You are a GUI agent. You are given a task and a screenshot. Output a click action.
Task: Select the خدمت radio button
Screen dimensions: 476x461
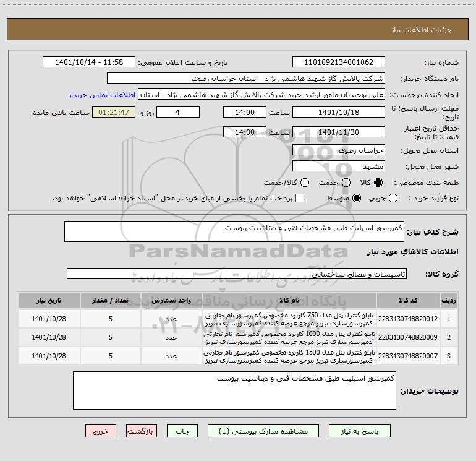[346, 183]
